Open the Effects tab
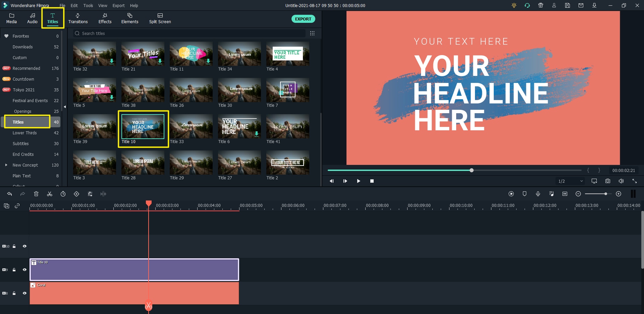 [x=105, y=18]
